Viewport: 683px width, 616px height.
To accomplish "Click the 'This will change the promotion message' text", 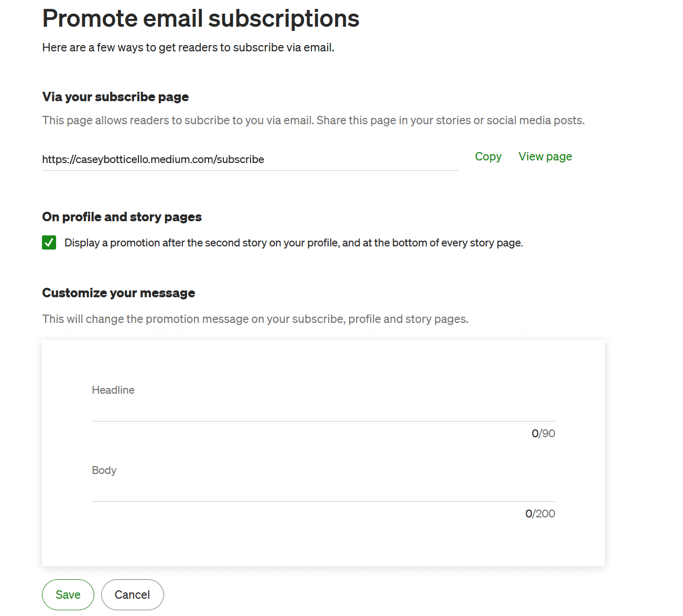I will (x=255, y=319).
